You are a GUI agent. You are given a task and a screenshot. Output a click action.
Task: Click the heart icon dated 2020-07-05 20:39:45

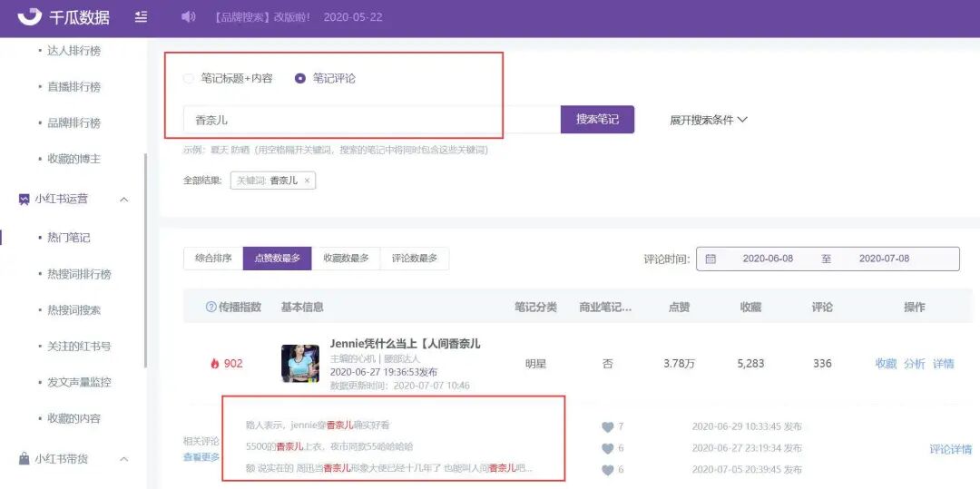click(x=607, y=470)
